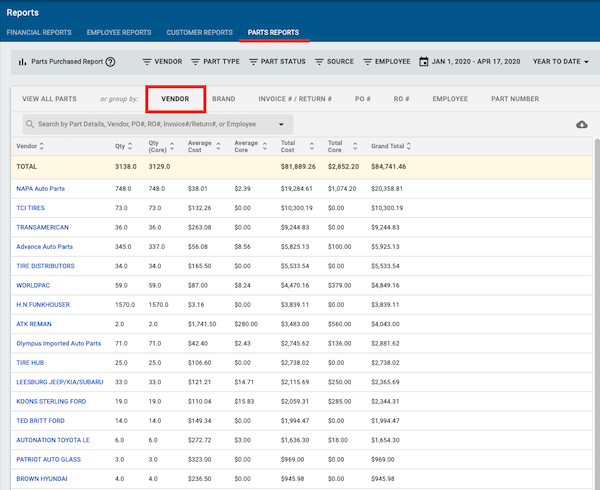Image resolution: width=600 pixels, height=490 pixels.
Task: Switch to EMPLOYEE REPORTS tab
Action: (x=119, y=33)
